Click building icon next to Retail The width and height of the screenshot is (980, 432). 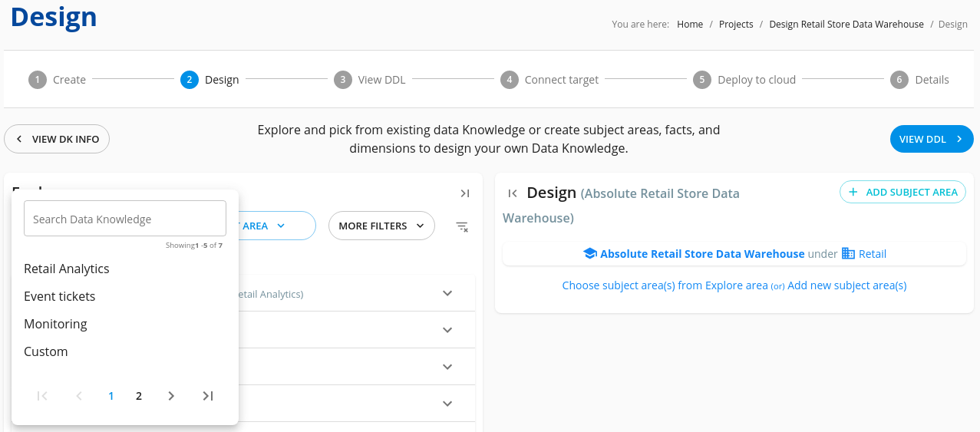coord(848,254)
